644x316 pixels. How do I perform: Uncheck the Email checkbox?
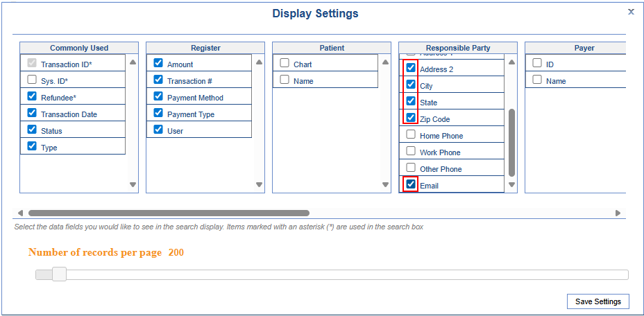[411, 184]
